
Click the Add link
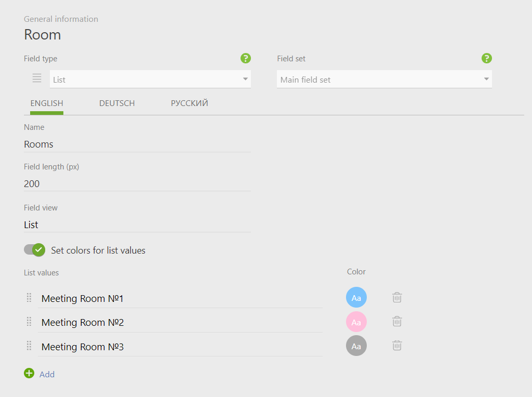(x=47, y=374)
